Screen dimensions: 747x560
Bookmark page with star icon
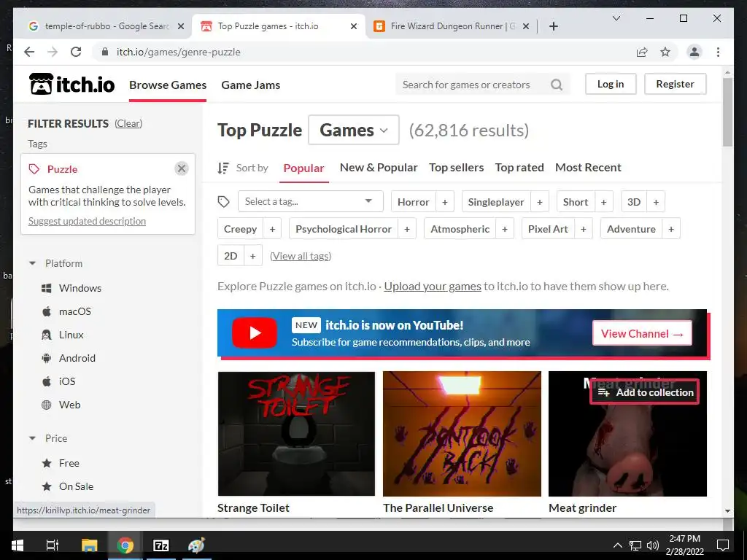[665, 52]
